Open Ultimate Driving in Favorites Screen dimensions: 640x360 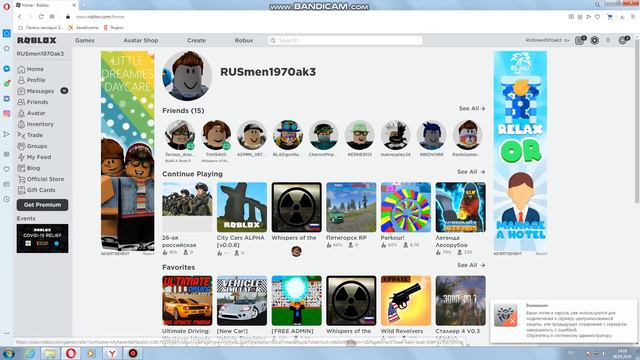coord(187,300)
